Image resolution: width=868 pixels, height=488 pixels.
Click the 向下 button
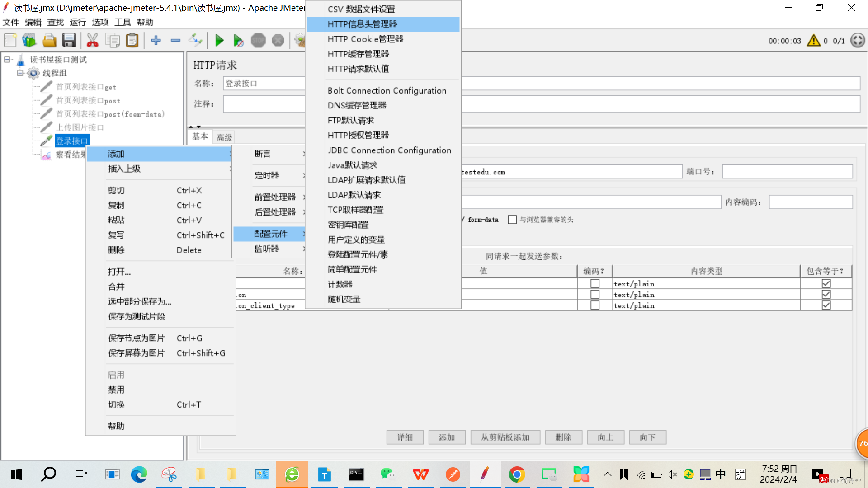647,437
